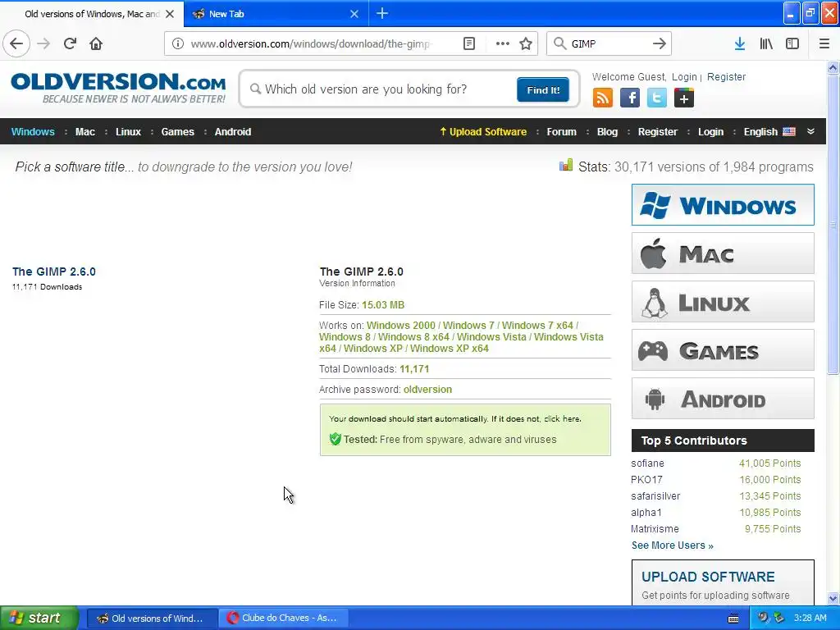Open The GIMP 2.6.0 title link

54,272
